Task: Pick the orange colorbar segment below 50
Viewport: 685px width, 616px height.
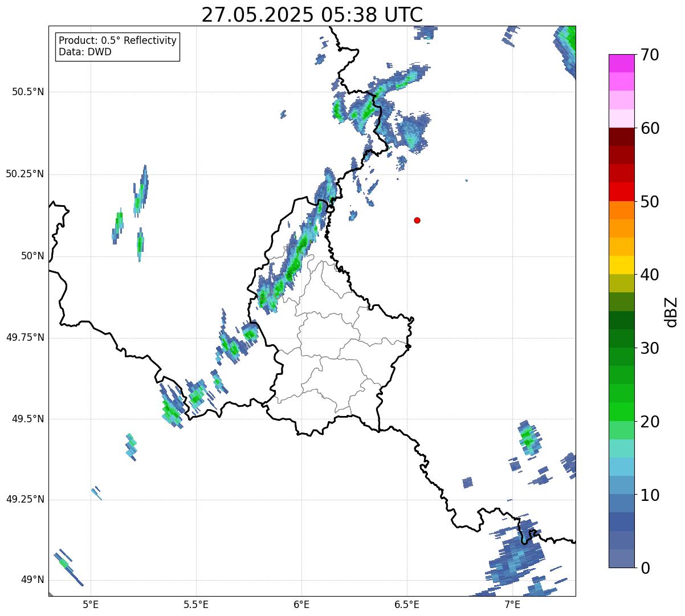Action: point(621,210)
